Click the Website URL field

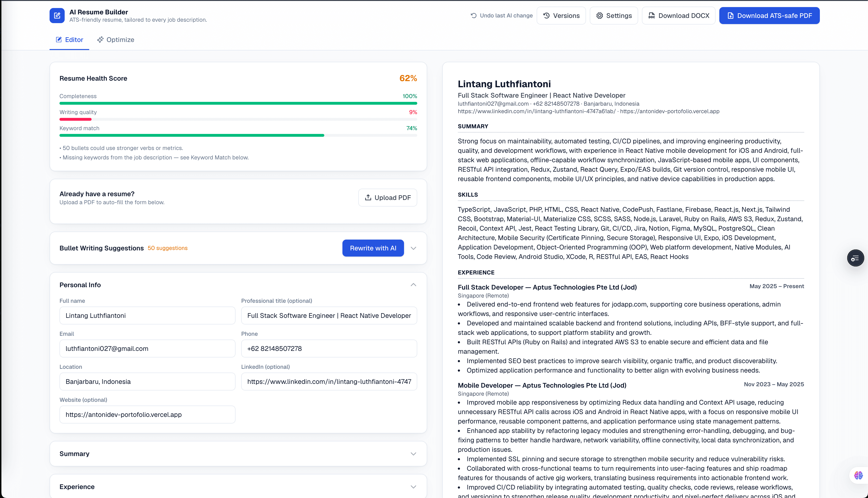147,414
